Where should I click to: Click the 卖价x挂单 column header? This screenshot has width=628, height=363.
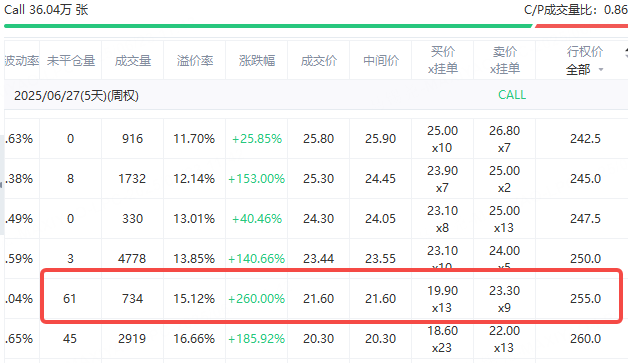point(505,60)
